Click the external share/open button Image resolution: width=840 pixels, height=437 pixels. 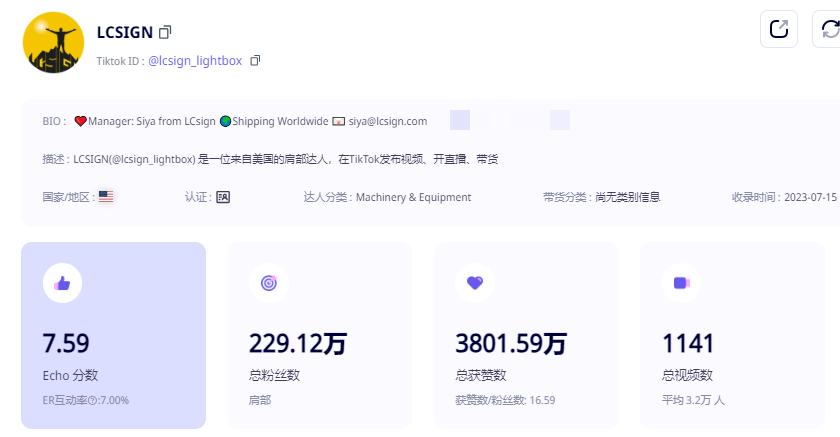pyautogui.click(x=779, y=29)
